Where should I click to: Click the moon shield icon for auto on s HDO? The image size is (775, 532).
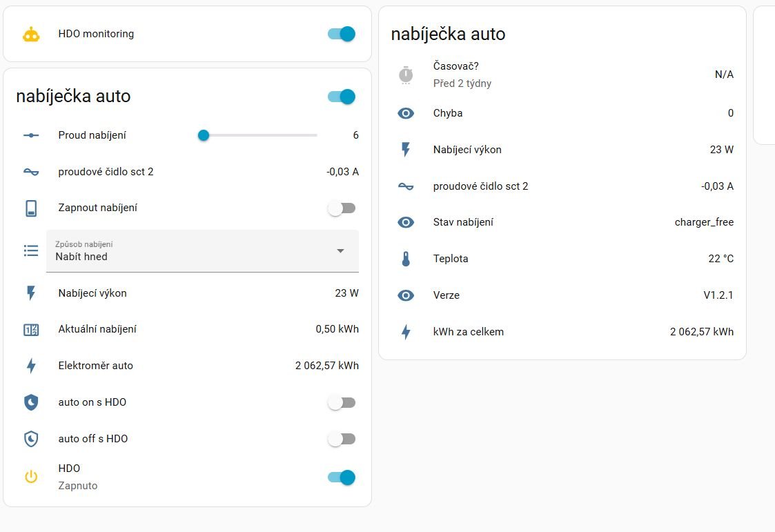[x=31, y=403]
